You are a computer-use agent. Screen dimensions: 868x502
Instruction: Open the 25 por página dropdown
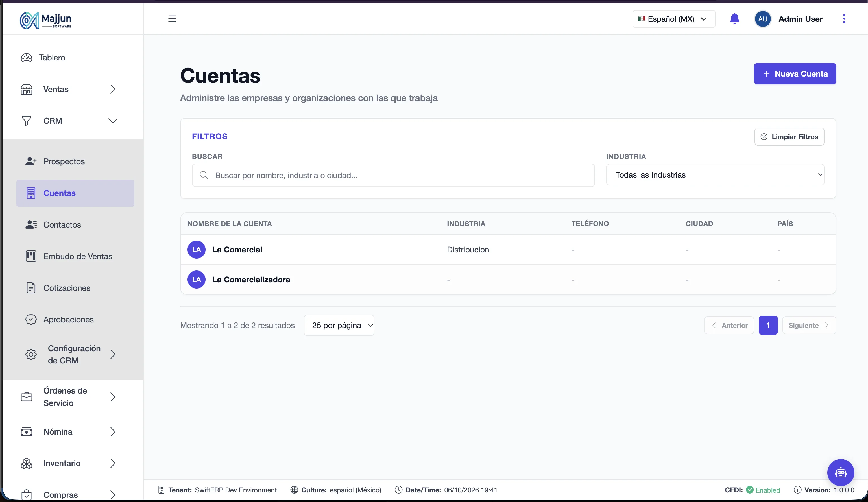339,325
